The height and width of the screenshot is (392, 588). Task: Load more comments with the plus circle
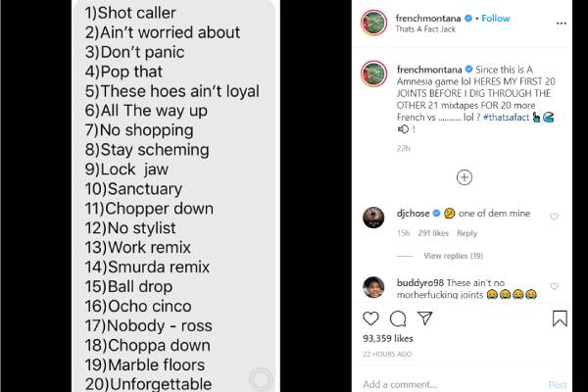click(465, 177)
